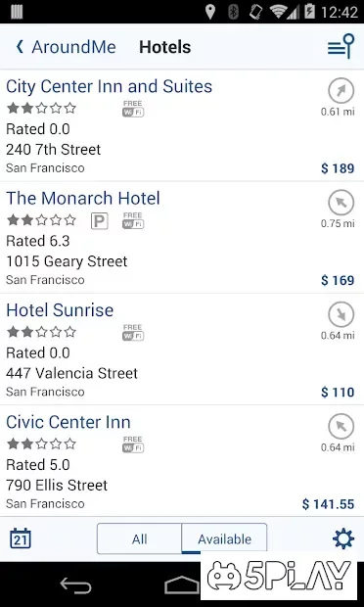364x607 pixels.
Task: Go back to AroundMe
Action: pos(66,47)
